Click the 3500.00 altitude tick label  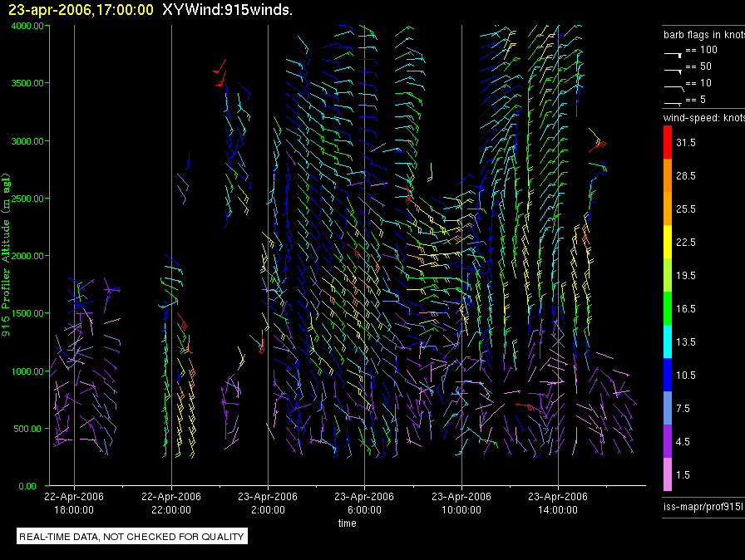tap(27, 83)
